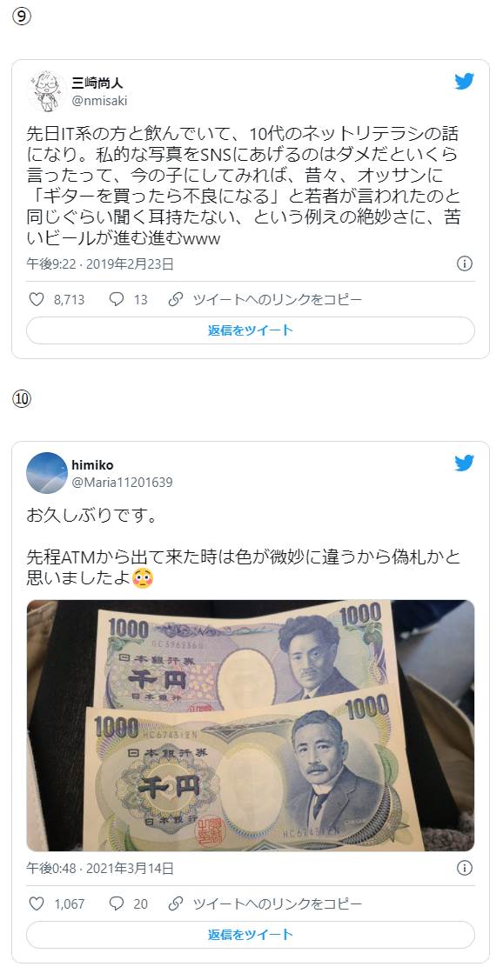Open the 午後0:48 · 2021年3月14日 timestamp
503x980 pixels.
coord(100,868)
